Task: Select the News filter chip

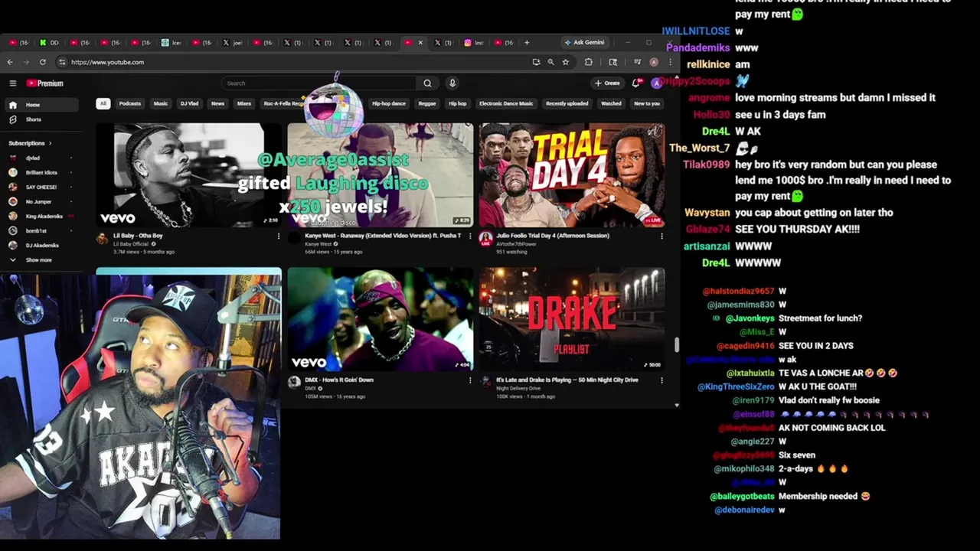Action: tap(218, 103)
